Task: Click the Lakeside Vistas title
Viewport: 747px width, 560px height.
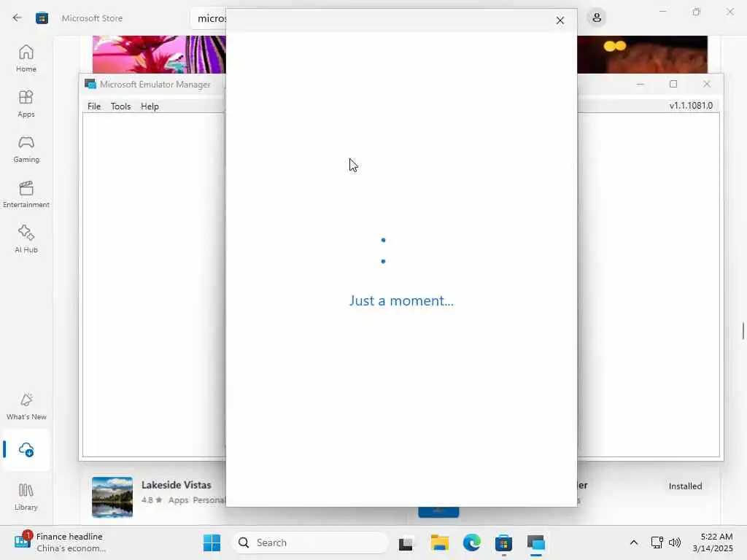Action: [x=177, y=485]
